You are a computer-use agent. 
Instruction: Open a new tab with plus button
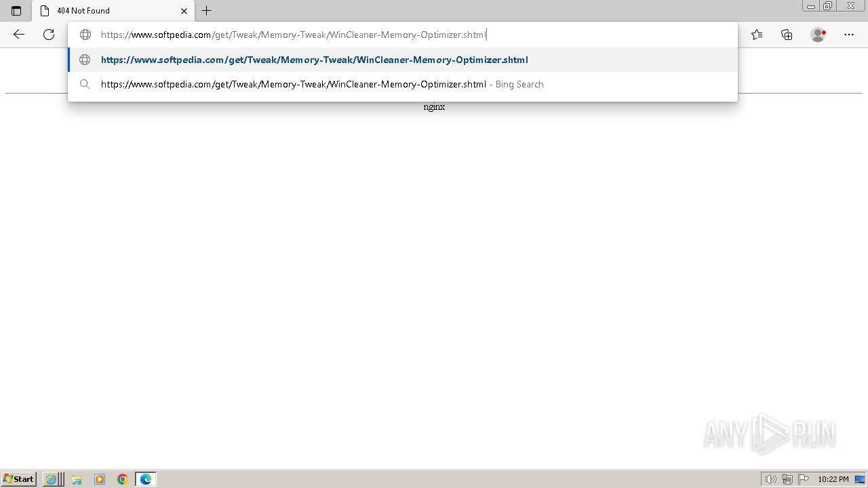point(207,11)
